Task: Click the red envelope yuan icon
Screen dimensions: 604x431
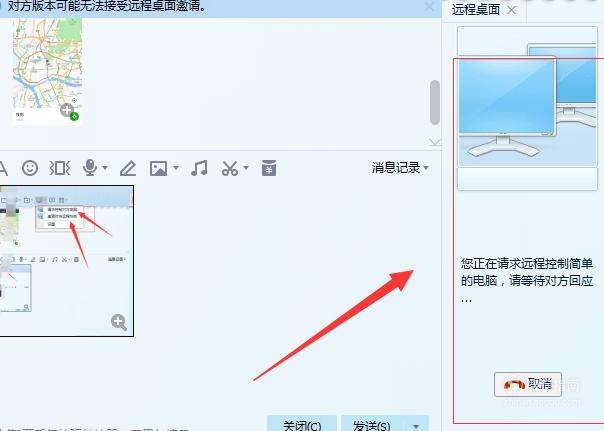Action: 269,168
